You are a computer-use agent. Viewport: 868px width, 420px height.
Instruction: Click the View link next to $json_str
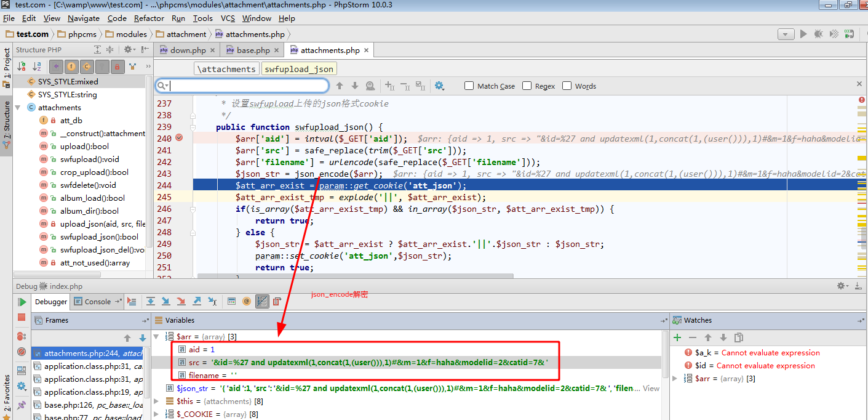[652, 389]
